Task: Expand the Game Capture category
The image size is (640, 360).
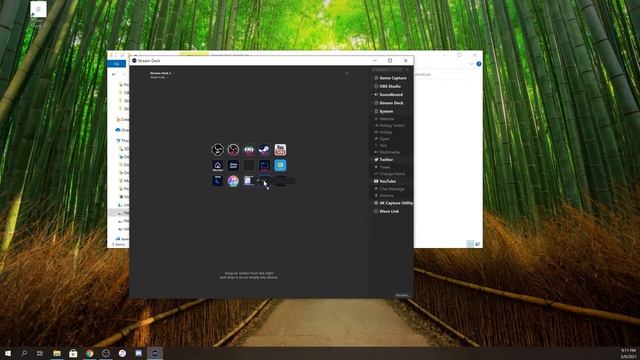Action: (390, 78)
